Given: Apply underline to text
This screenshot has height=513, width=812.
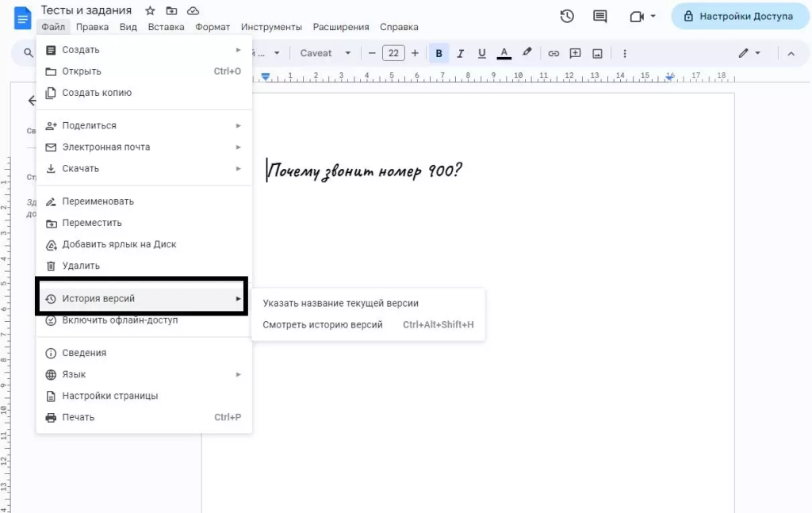Looking at the screenshot, I should (482, 52).
